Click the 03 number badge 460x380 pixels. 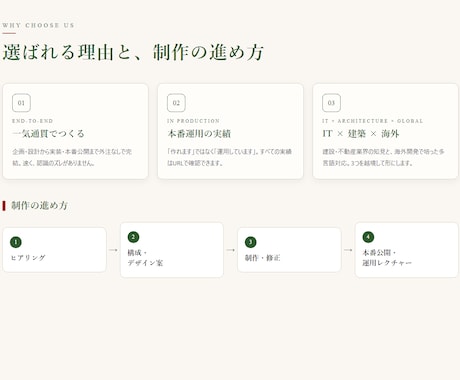331,103
